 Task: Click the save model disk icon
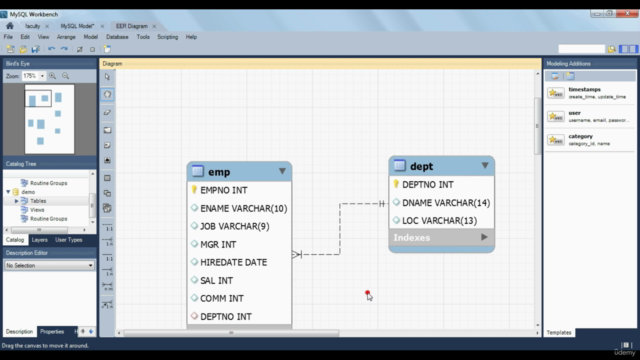(x=36, y=49)
